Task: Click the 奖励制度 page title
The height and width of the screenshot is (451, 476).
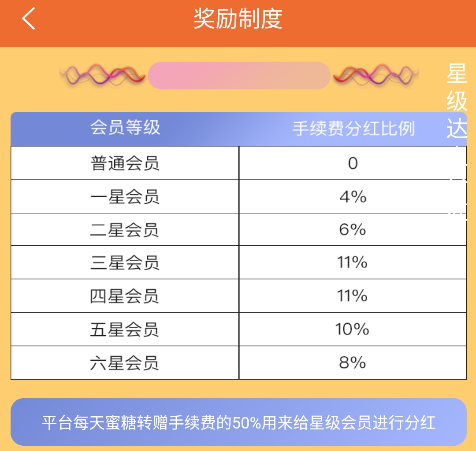Action: [238, 19]
